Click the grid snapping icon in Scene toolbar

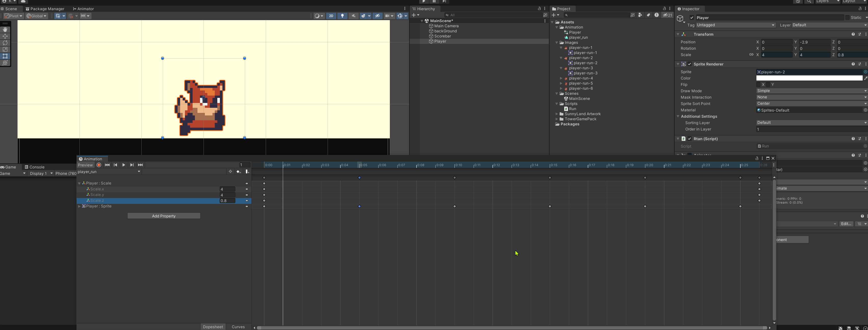[70, 16]
